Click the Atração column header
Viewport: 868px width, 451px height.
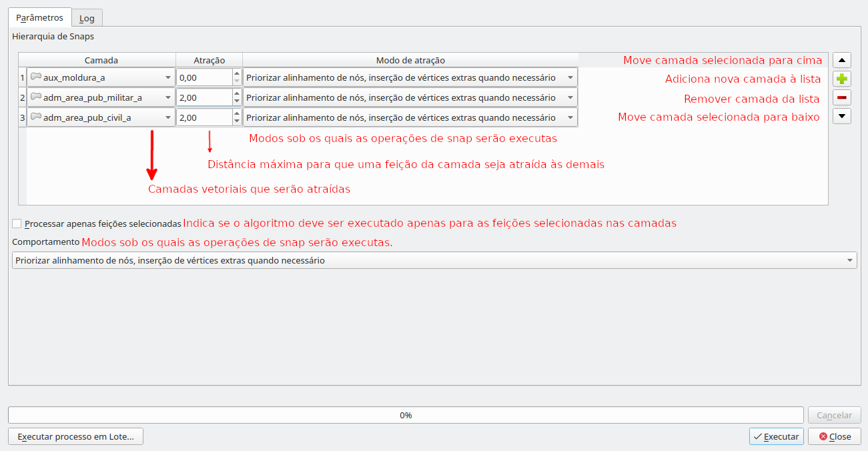tap(209, 60)
